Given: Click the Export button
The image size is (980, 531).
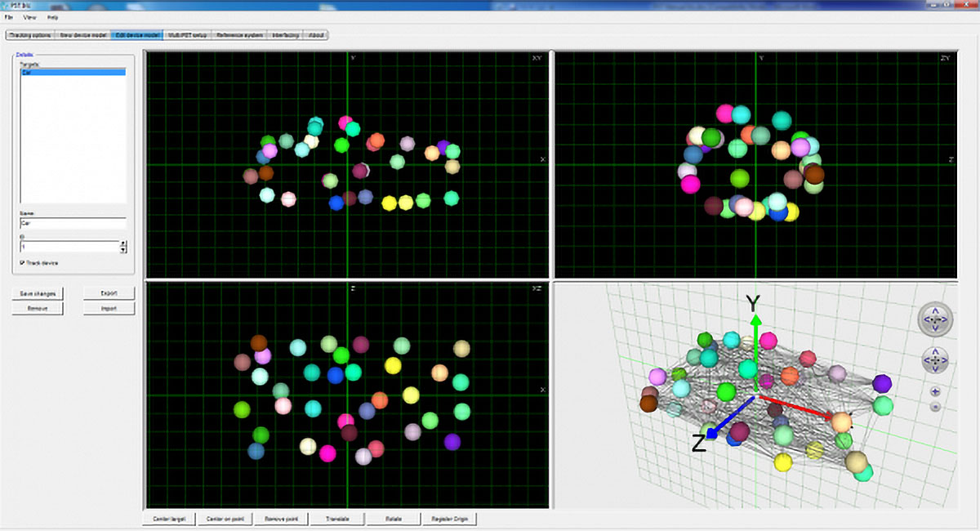Looking at the screenshot, I should point(109,293).
